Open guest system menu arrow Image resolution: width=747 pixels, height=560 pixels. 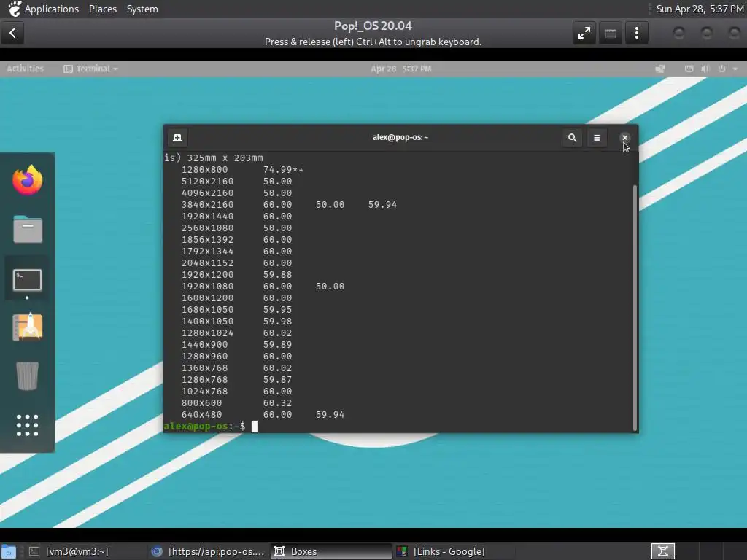735,69
